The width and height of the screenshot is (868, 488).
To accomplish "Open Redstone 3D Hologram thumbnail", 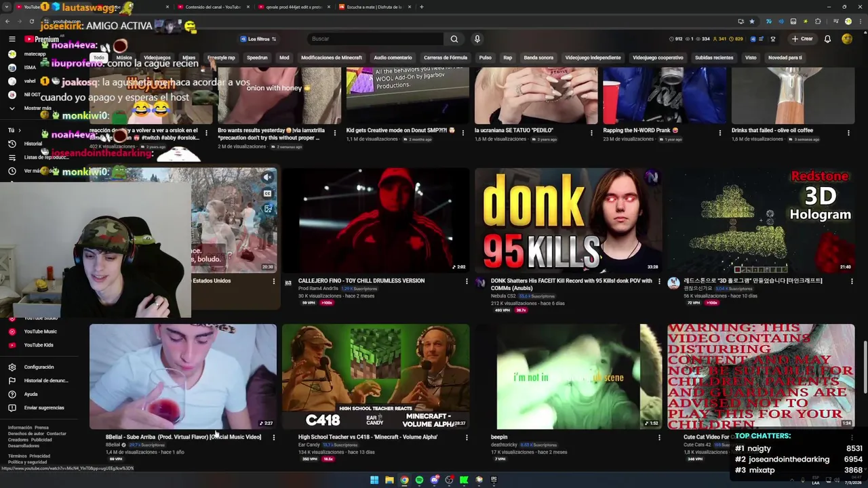I will point(761,220).
